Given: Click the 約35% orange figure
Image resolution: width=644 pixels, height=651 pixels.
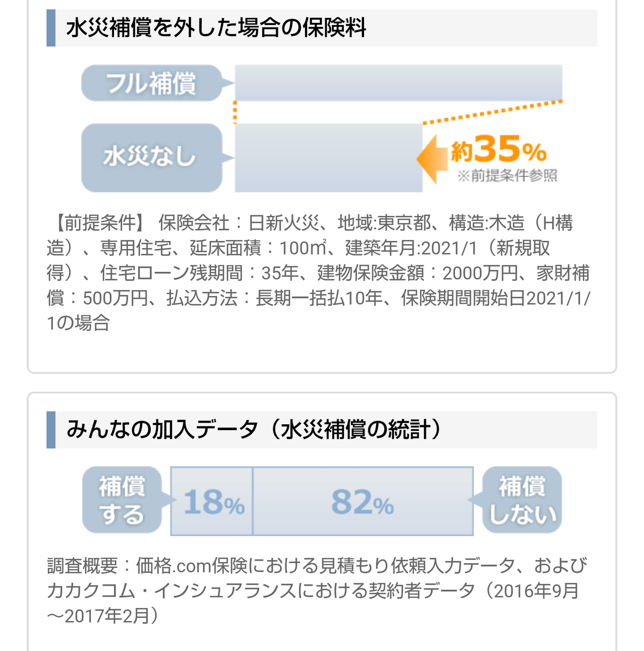Looking at the screenshot, I should (x=499, y=150).
